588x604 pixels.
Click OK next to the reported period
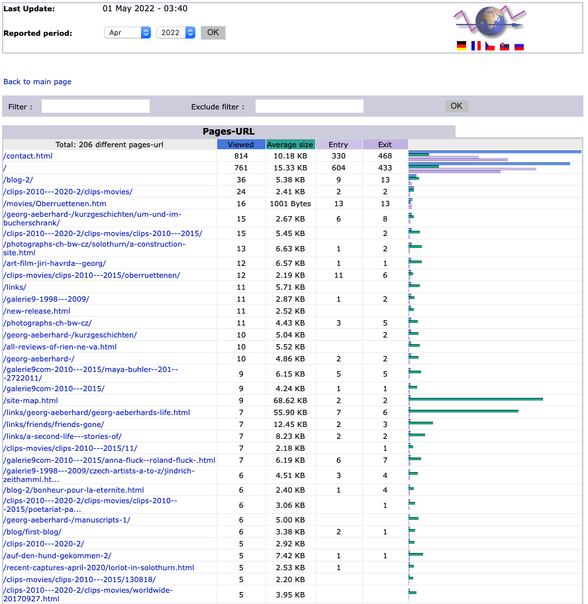[213, 32]
